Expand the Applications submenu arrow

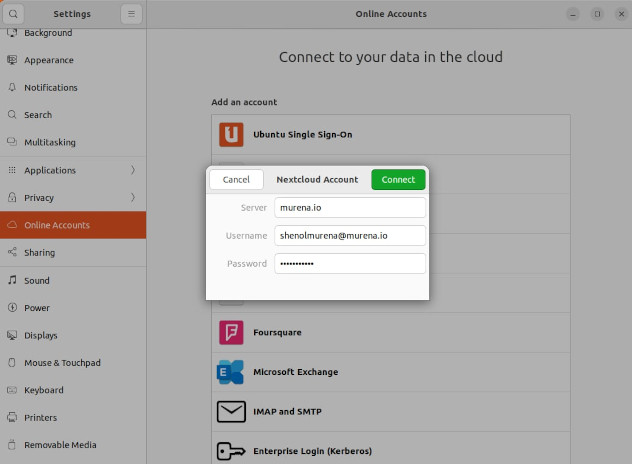click(133, 170)
